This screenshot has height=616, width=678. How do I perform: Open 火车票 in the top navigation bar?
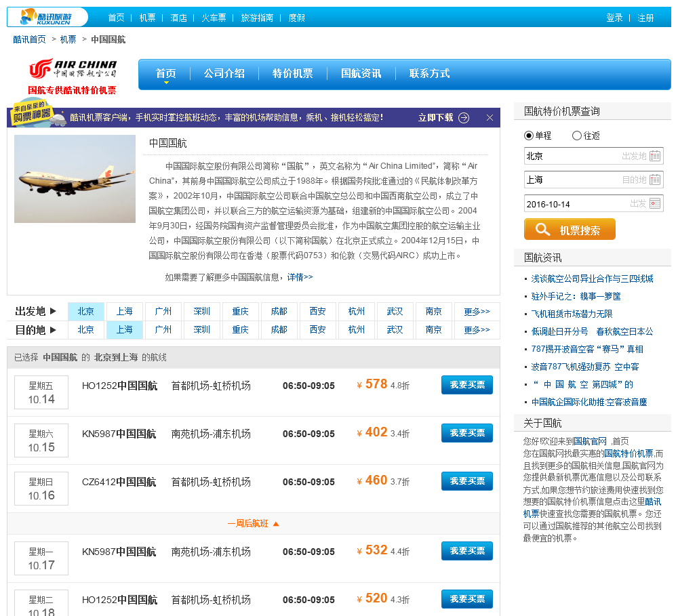(x=214, y=18)
